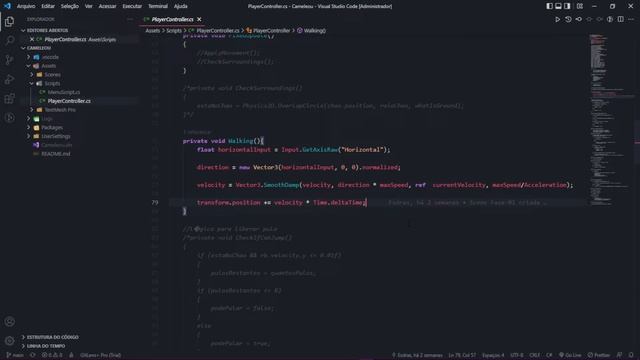Viewport: 640px width, 360px height.
Task: Click the sixth activity bar icon below Extensions
Action: tap(9, 118)
